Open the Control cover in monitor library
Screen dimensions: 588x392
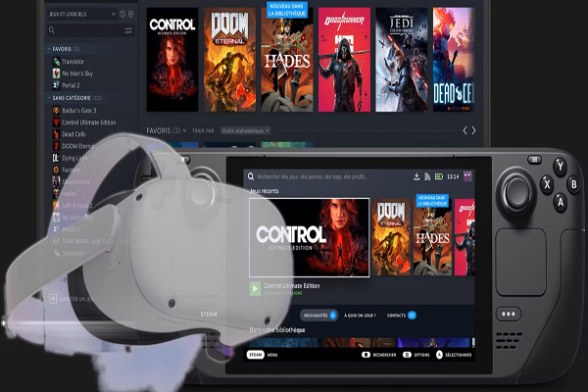(x=172, y=60)
